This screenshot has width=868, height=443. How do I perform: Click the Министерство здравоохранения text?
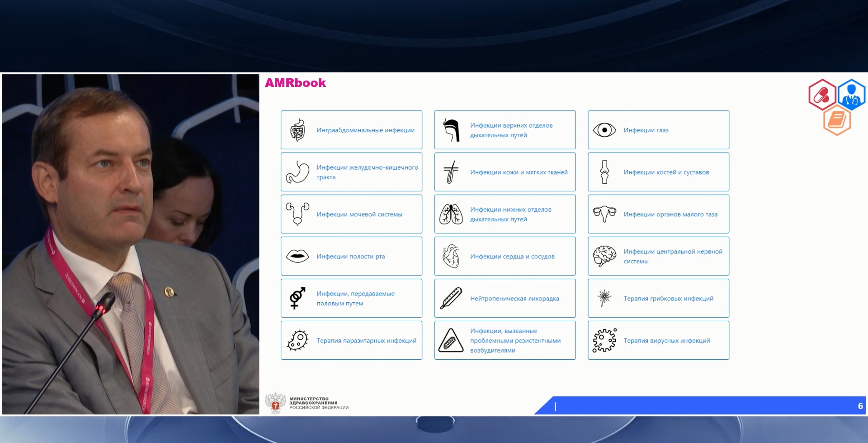click(319, 403)
